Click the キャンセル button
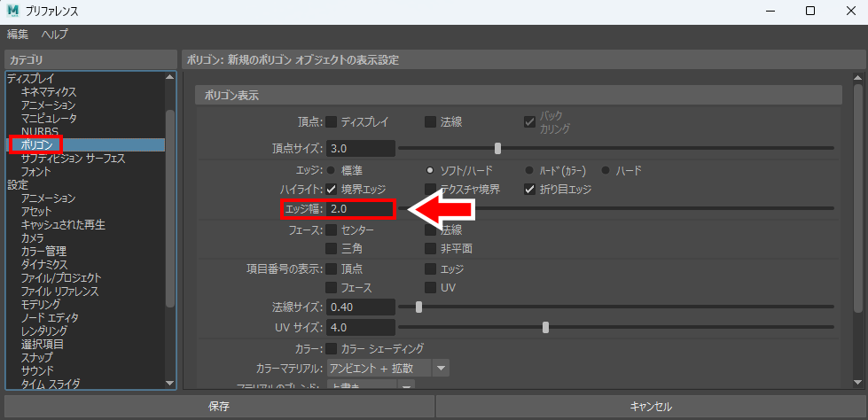The width and height of the screenshot is (868, 420). click(x=651, y=407)
